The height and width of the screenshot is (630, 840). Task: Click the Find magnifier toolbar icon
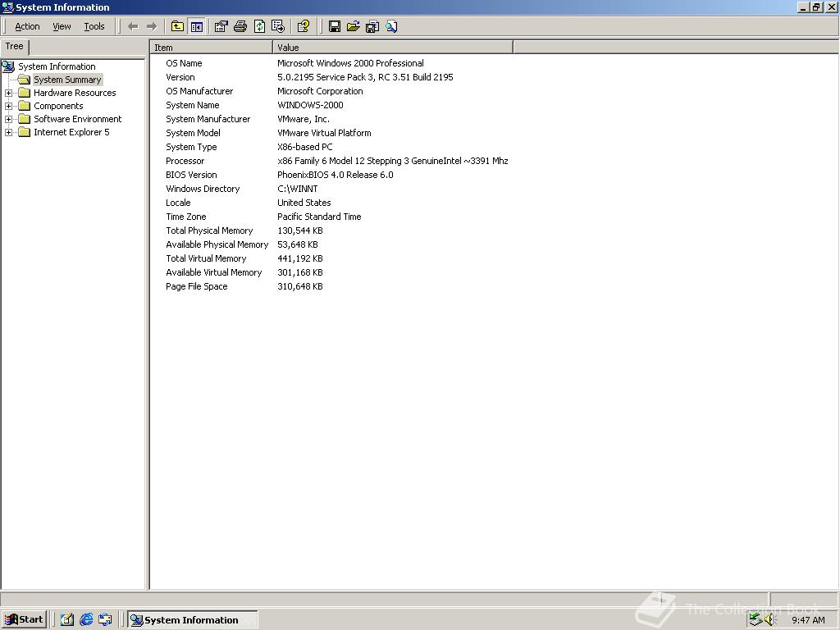click(391, 26)
